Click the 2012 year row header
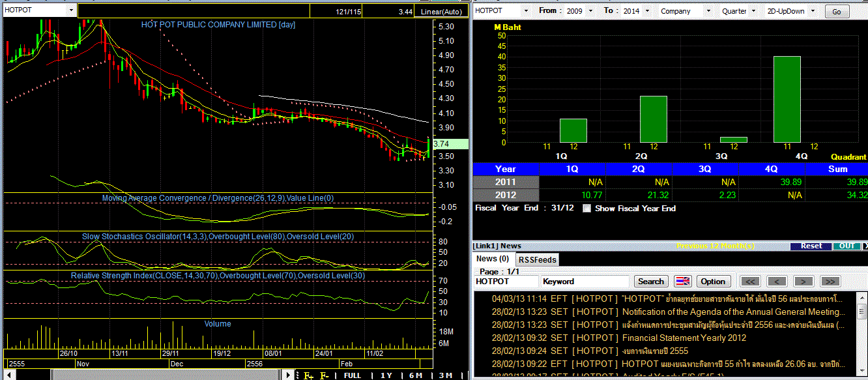868x380 pixels. (x=506, y=195)
